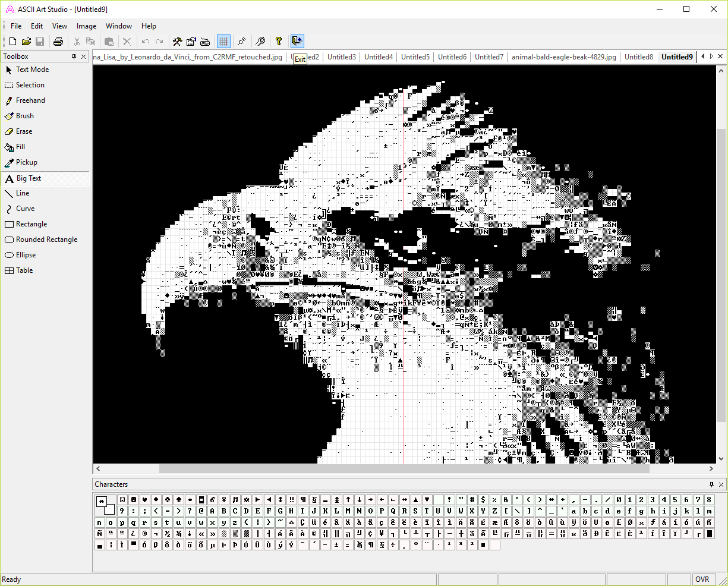The image size is (728, 586).
Task: Activate the Erase tool
Action: pyautogui.click(x=24, y=131)
